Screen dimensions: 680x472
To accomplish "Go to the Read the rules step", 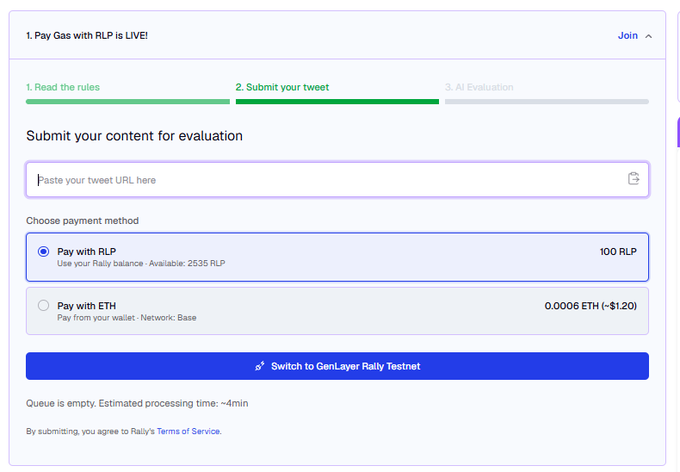I will [x=63, y=87].
